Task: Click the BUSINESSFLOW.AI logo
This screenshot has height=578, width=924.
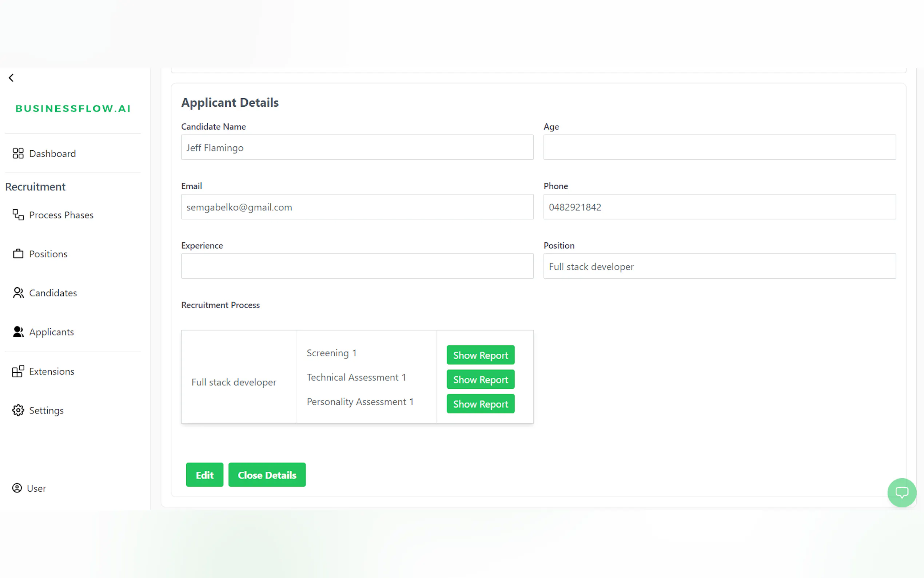Action: tap(73, 108)
